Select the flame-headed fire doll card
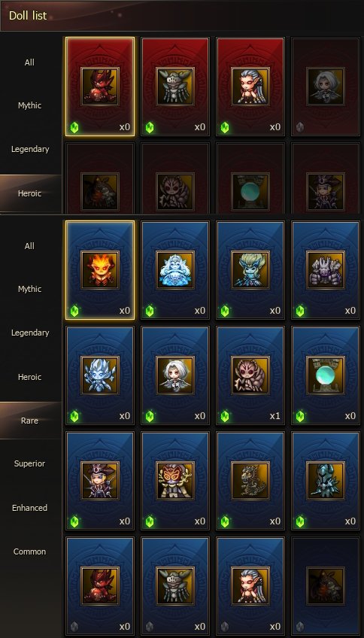Screen dimensions: 364x638 (x=100, y=270)
